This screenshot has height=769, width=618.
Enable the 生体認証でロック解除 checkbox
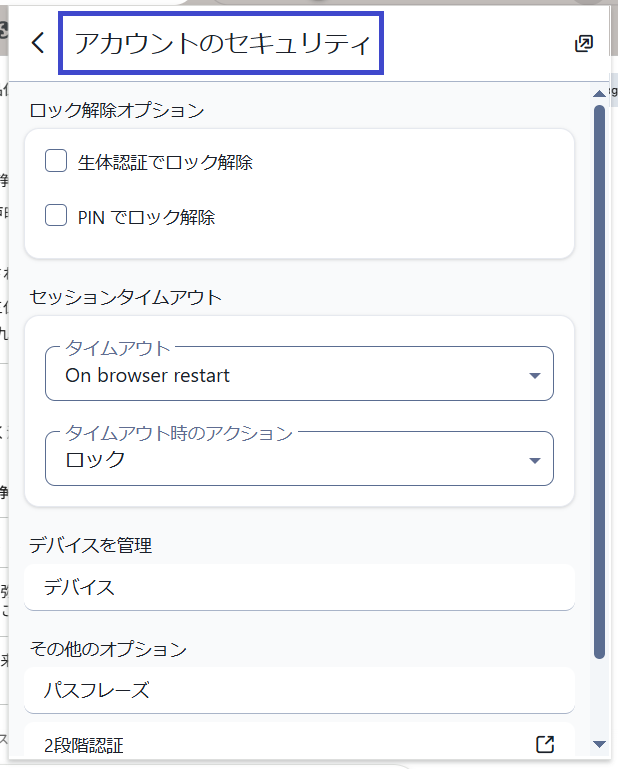pos(57,161)
